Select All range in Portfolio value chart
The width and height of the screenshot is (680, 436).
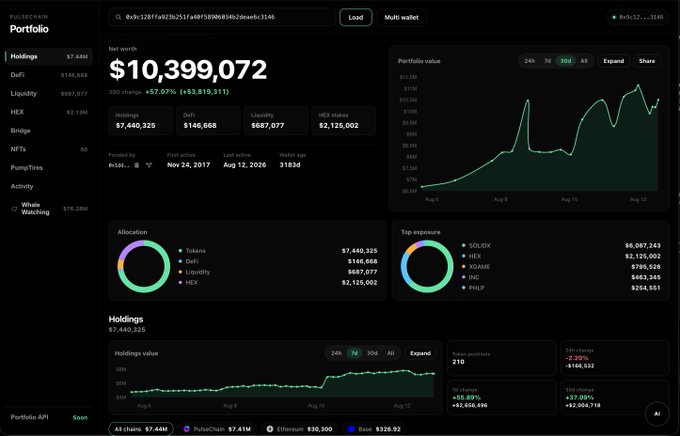coord(584,61)
